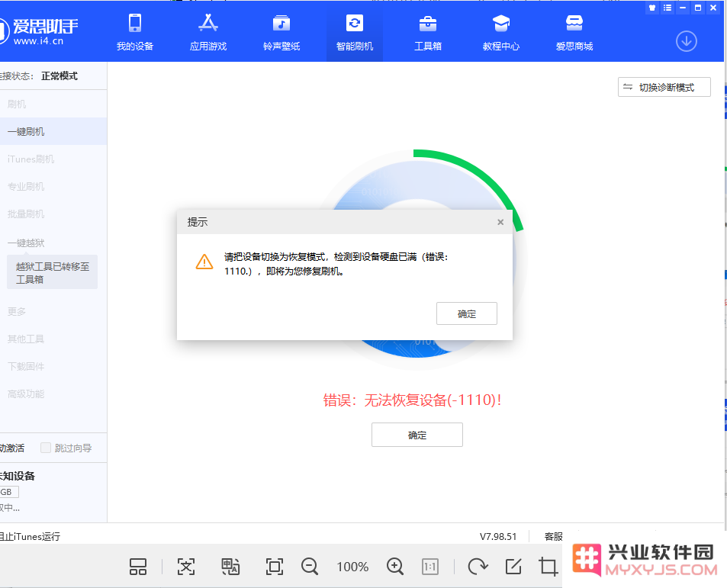Click 正常模式 connection status text
The image size is (727, 588).
pyautogui.click(x=60, y=76)
